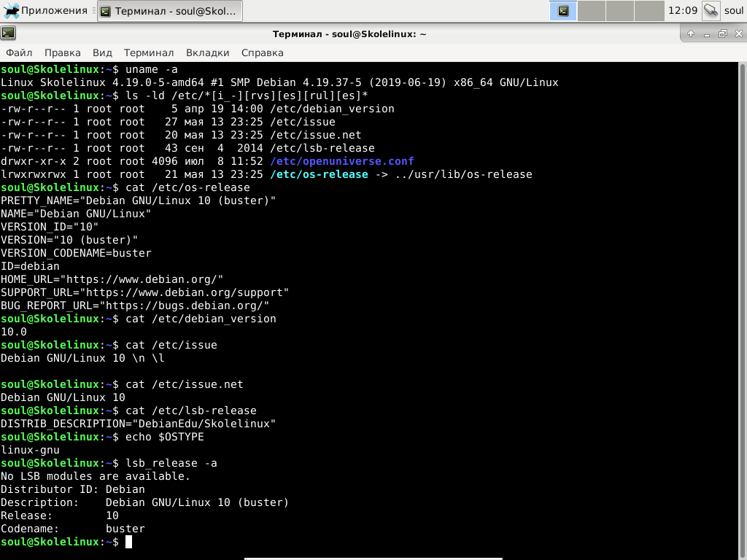Click the roll-up window arrow icon

[x=691, y=34]
